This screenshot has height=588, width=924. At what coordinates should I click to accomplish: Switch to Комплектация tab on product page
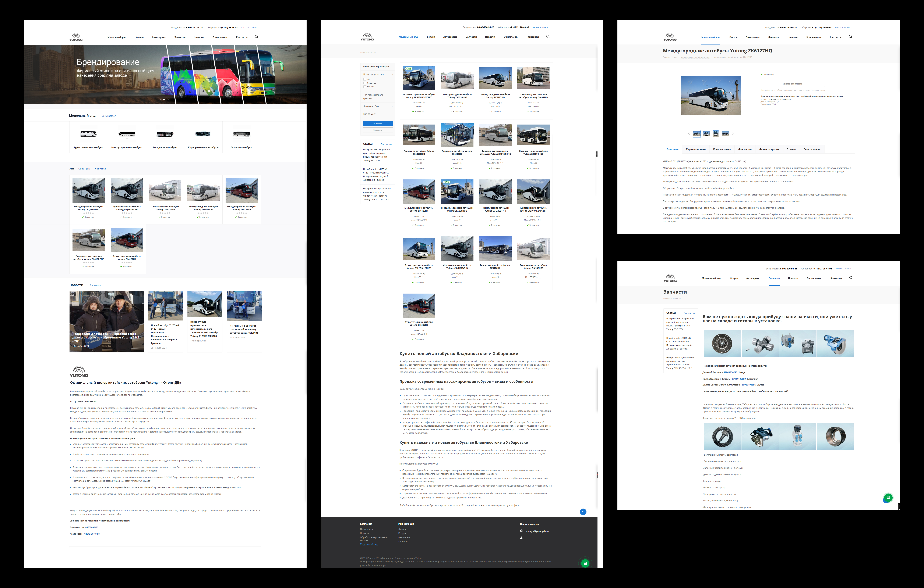722,149
